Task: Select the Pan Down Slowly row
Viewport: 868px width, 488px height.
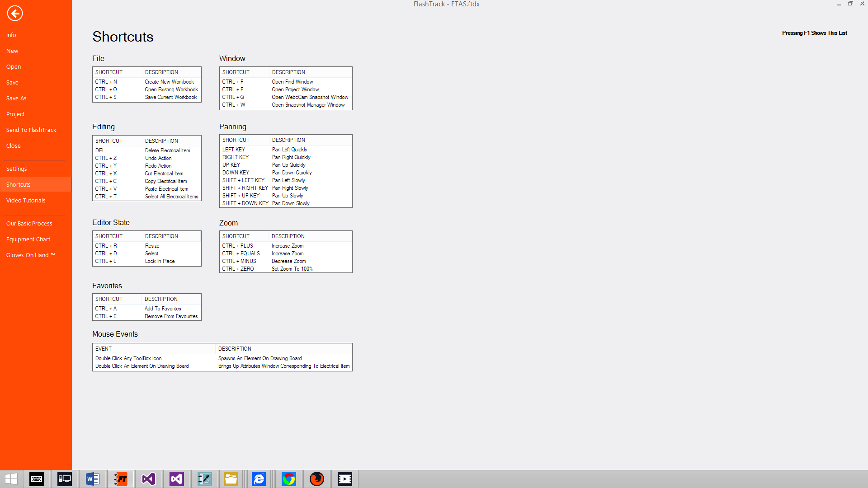Action: point(286,203)
